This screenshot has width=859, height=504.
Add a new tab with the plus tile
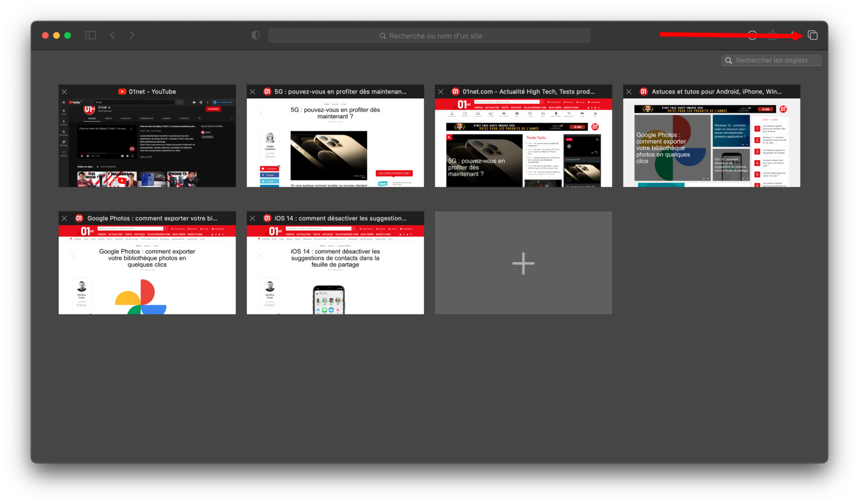pos(523,263)
